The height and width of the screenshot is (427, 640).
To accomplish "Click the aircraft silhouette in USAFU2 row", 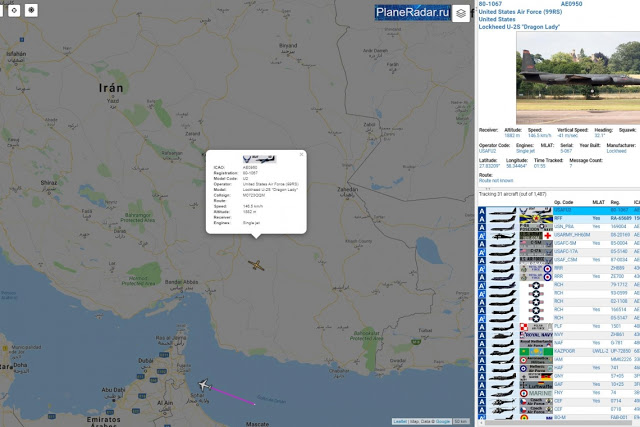I will 503,211.
